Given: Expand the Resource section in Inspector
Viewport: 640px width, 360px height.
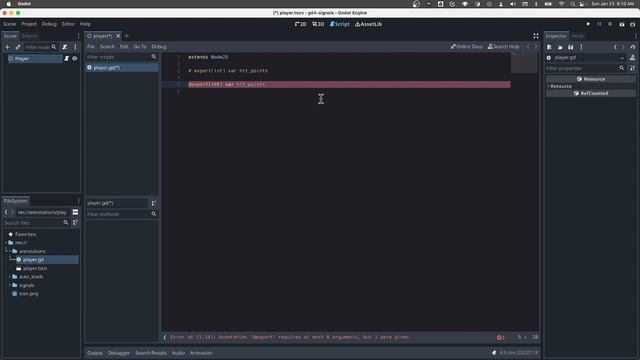Looking at the screenshot, I should (x=561, y=86).
